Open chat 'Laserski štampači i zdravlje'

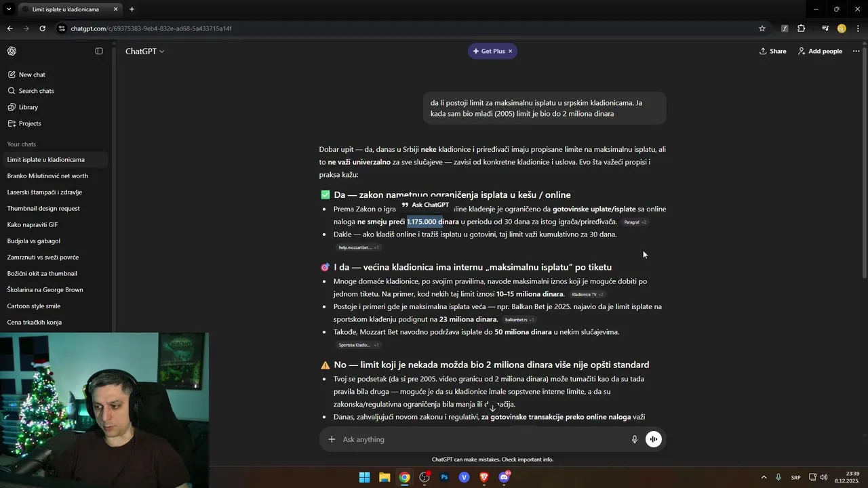point(54,192)
